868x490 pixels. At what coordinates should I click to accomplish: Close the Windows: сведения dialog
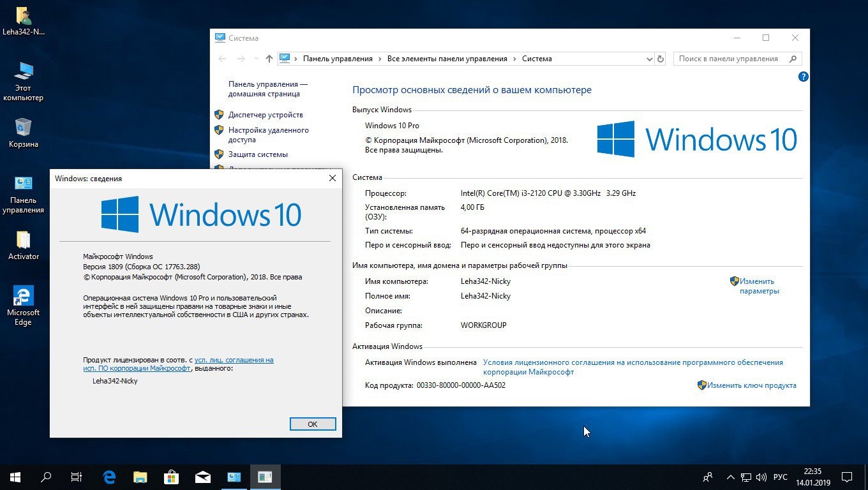[332, 179]
